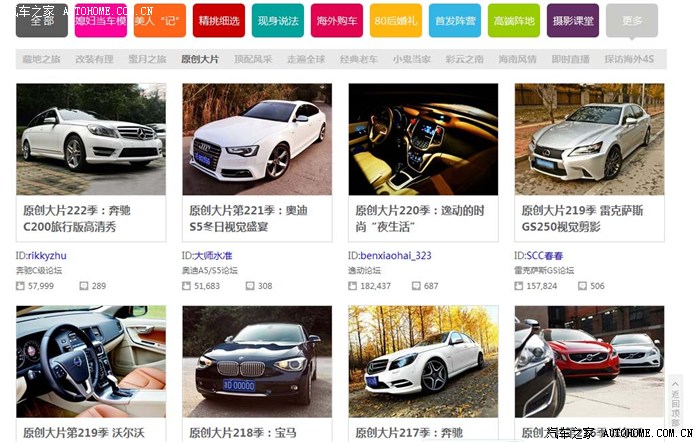Open the 精挑细选 red category tile
The height and width of the screenshot is (442, 700).
(x=219, y=21)
